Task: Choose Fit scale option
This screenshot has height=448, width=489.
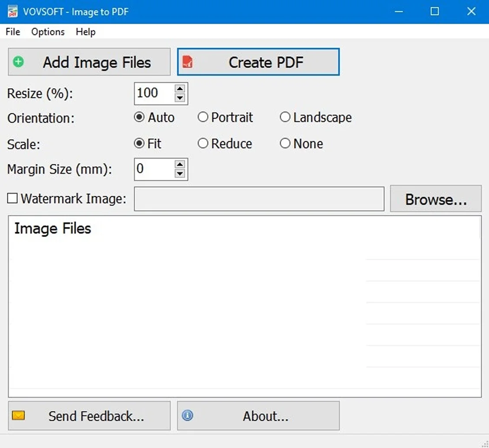Action: pos(148,144)
